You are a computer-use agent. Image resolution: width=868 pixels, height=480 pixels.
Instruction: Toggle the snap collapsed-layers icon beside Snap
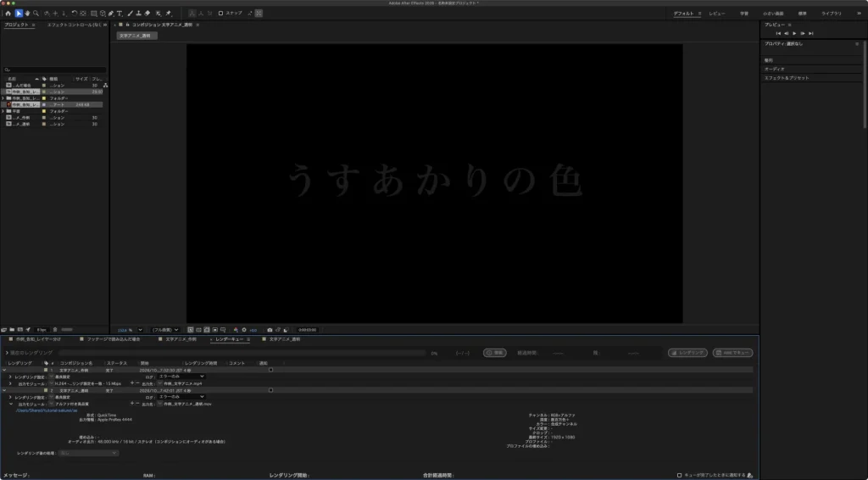tap(259, 14)
